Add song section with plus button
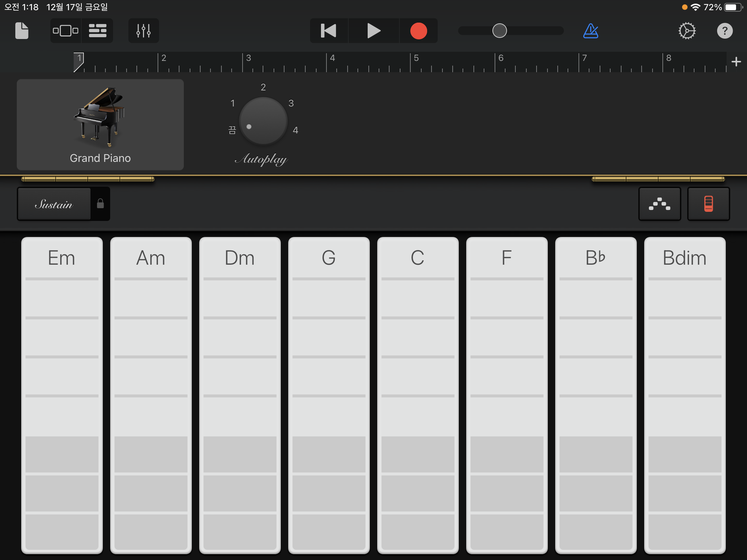The width and height of the screenshot is (747, 560). [736, 62]
